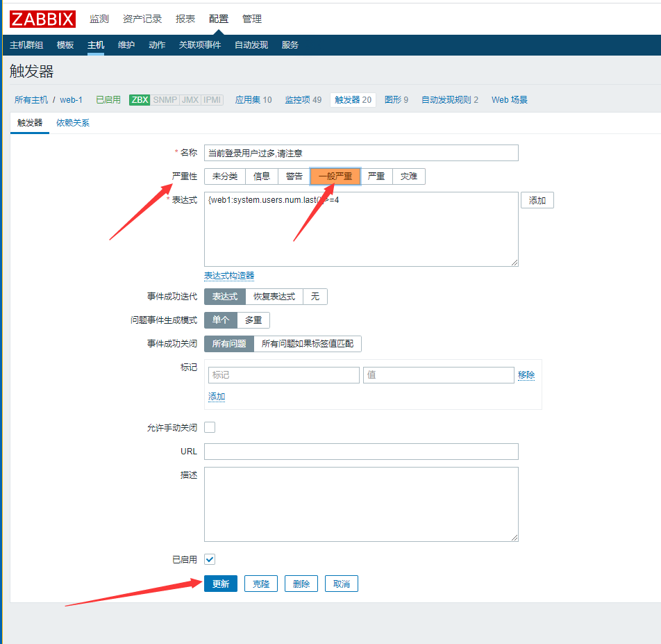Uncheck the 已启用 checkbox
This screenshot has width=661, height=644.
click(210, 559)
